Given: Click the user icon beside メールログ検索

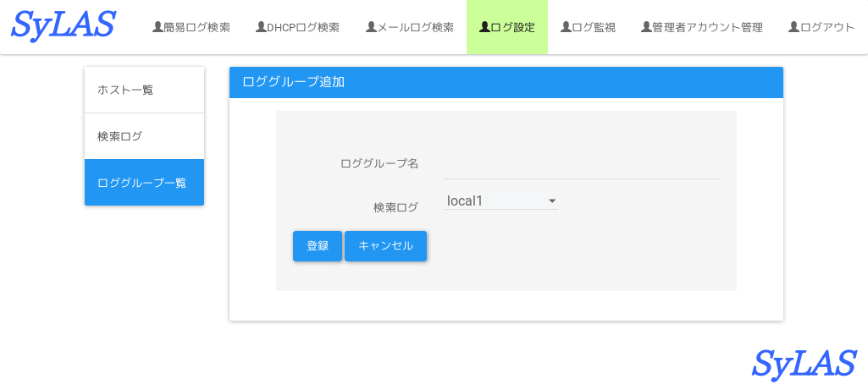Looking at the screenshot, I should point(371,26).
